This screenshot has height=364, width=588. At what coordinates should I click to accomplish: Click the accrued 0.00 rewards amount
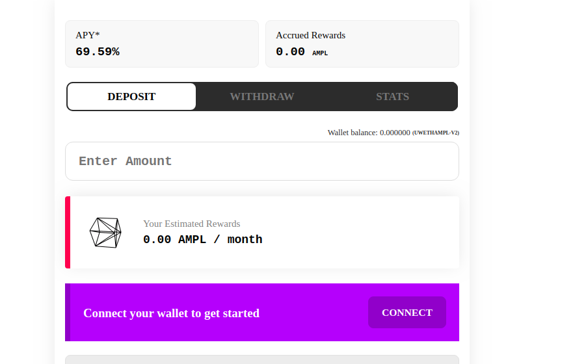(x=290, y=52)
